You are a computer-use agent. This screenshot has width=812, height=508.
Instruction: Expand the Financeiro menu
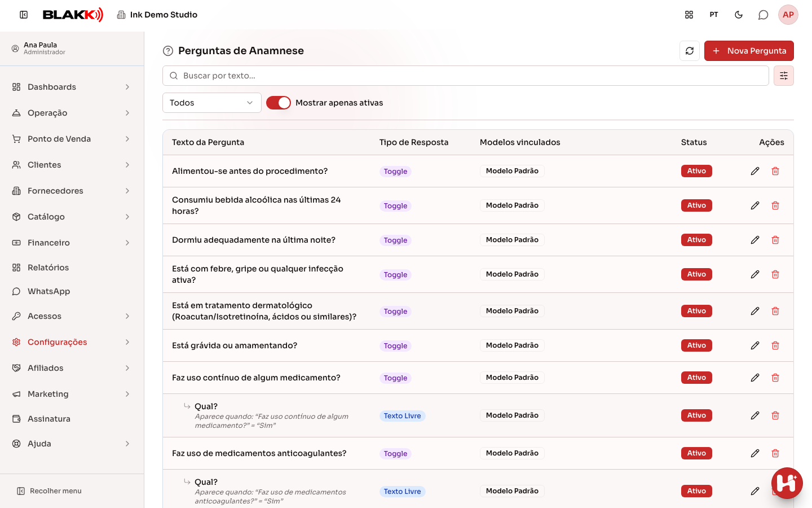(x=72, y=243)
